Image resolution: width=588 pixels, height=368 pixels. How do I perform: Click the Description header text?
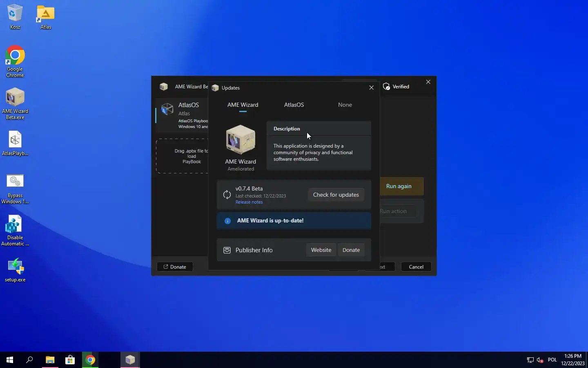287,129
